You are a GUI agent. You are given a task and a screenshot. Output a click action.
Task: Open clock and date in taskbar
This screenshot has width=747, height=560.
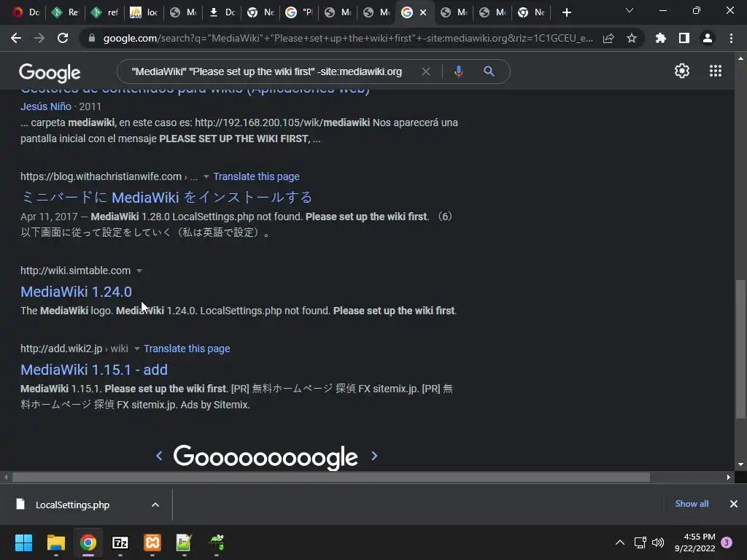(695, 542)
